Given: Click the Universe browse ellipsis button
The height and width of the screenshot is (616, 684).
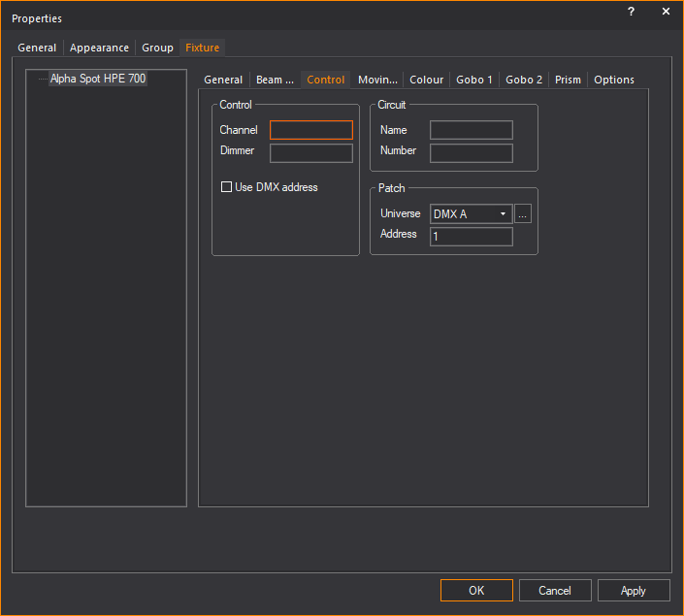Looking at the screenshot, I should coord(523,214).
